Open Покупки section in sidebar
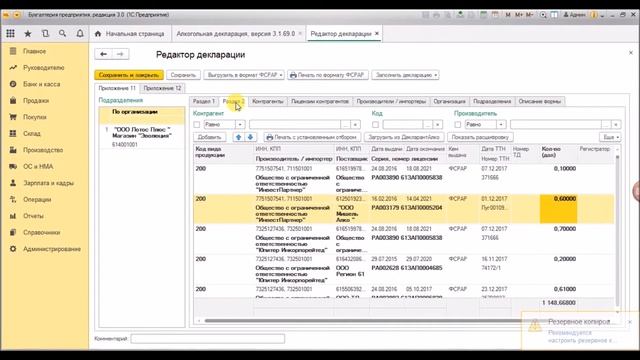 pyautogui.click(x=35, y=117)
